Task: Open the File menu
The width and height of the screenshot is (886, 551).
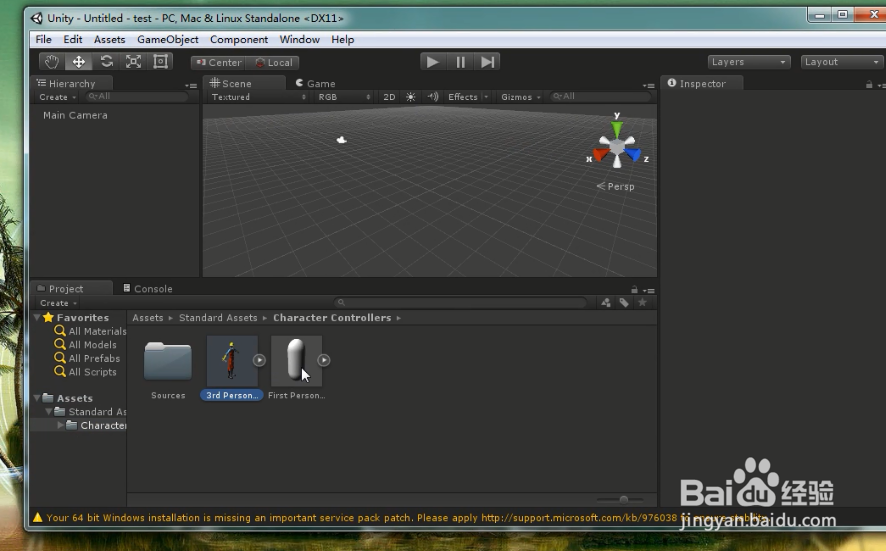Action: (44, 40)
